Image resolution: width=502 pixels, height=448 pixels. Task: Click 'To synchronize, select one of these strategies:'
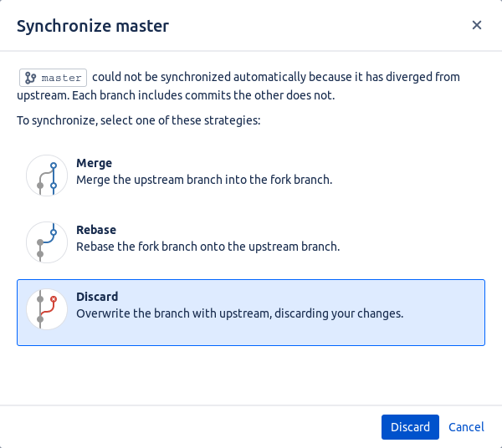coord(139,120)
